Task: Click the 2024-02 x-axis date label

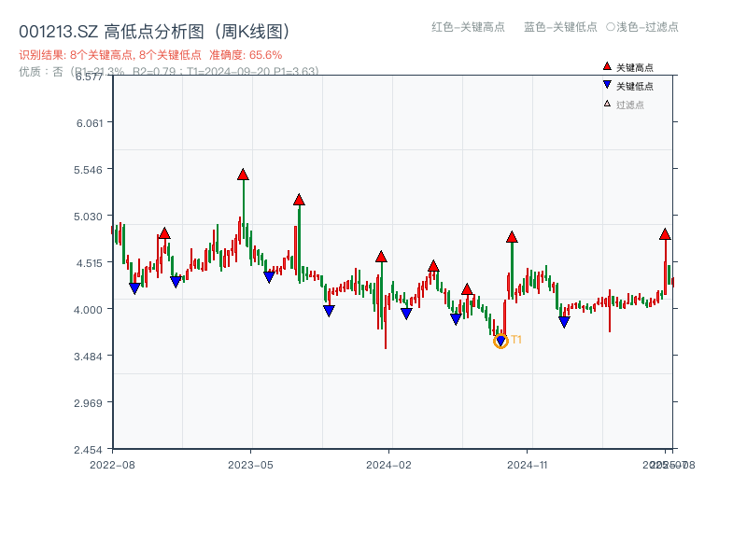Action: click(x=388, y=465)
